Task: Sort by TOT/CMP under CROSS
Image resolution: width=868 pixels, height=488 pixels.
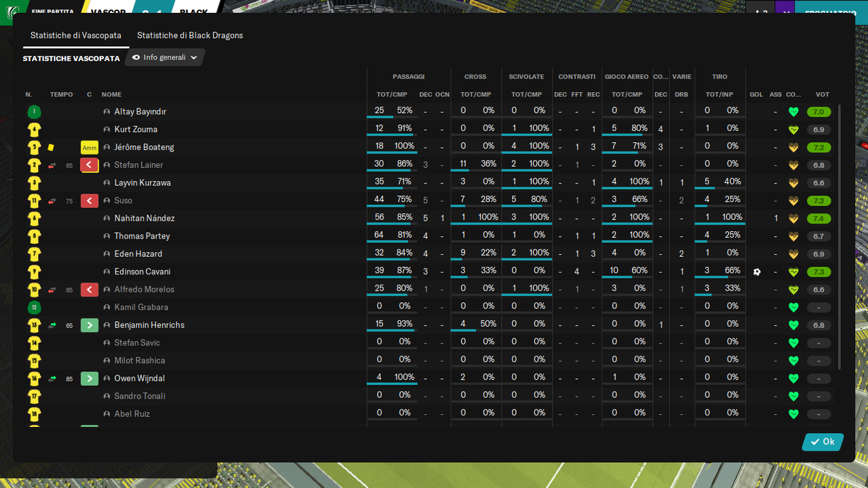Action: [476, 94]
